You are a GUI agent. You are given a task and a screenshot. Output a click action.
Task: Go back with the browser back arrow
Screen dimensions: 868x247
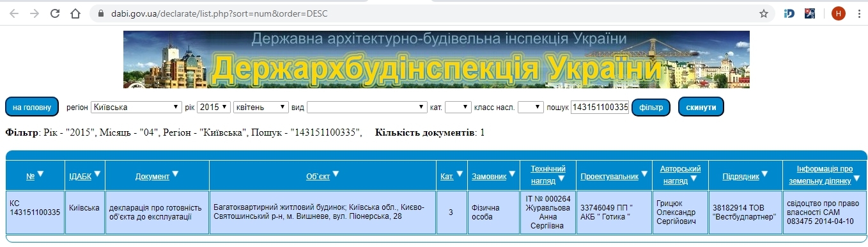point(13,13)
